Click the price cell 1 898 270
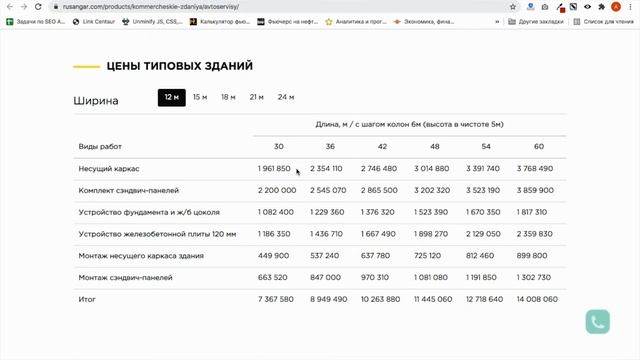This screenshot has width=640, height=360. click(x=431, y=234)
